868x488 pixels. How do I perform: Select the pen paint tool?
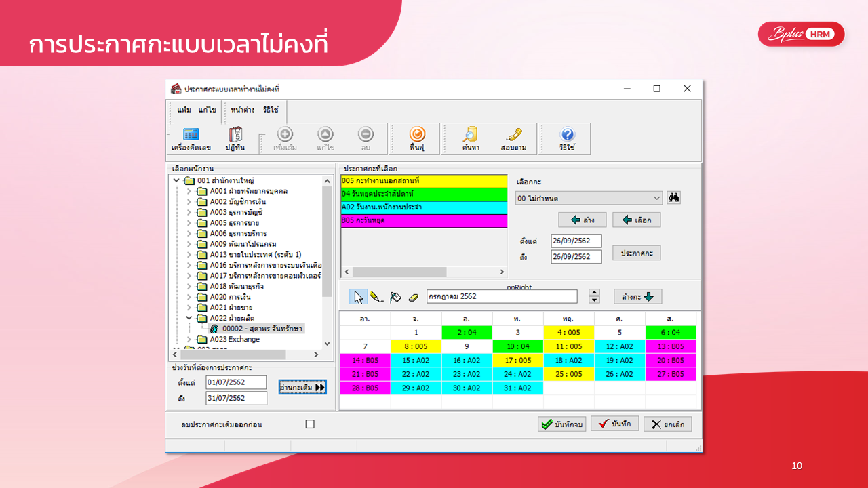tap(377, 297)
